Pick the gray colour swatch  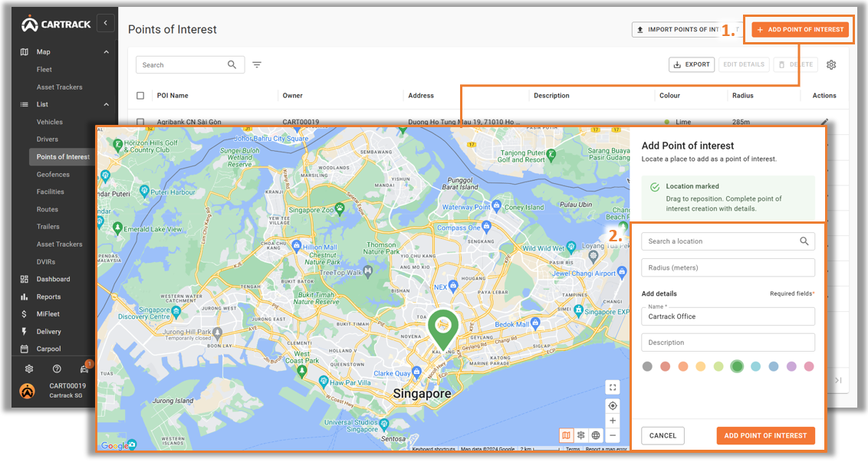pos(647,366)
